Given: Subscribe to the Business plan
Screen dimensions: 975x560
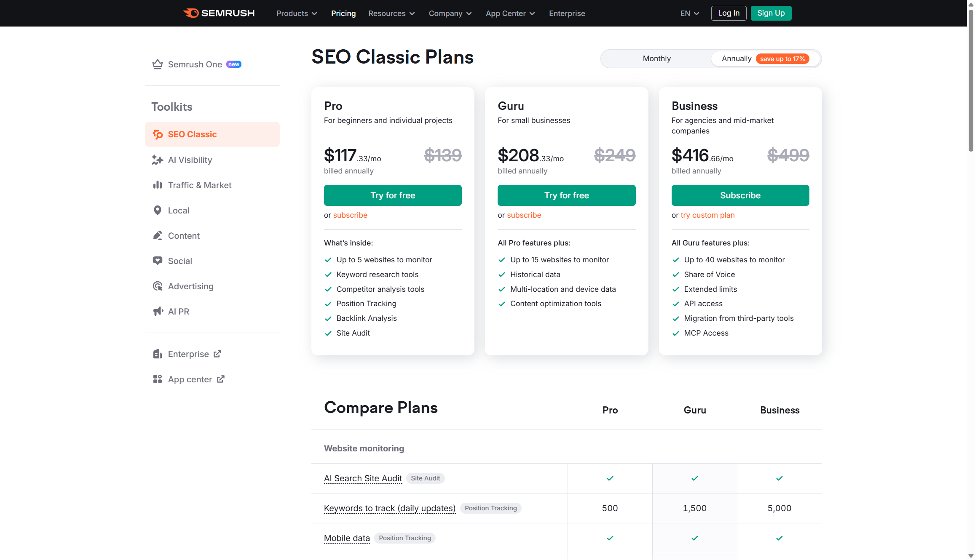Looking at the screenshot, I should [x=740, y=195].
